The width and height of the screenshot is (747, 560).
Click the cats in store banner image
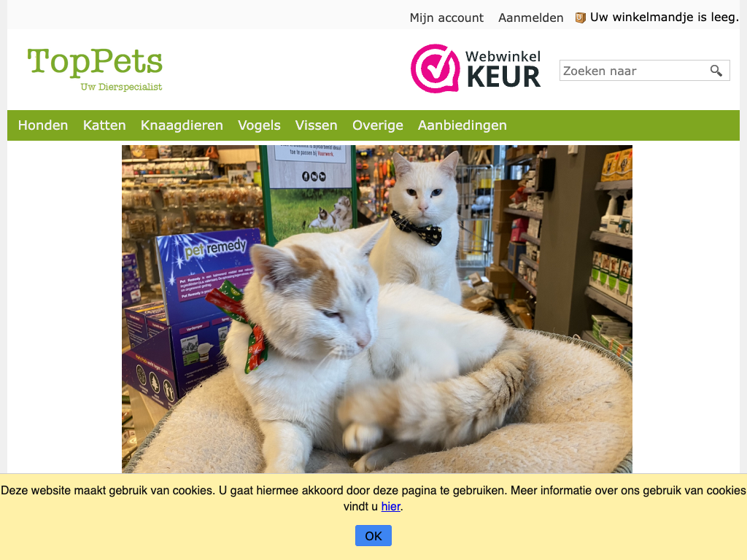(x=377, y=309)
